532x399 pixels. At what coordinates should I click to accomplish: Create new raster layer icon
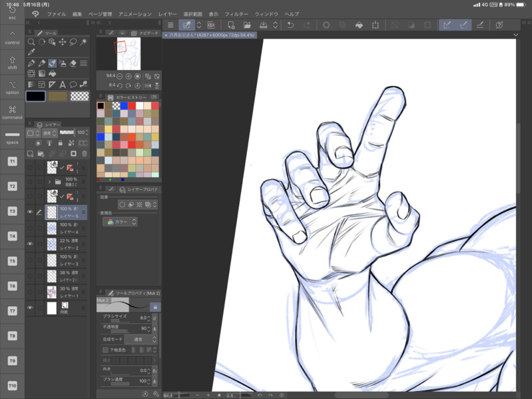pos(30,154)
